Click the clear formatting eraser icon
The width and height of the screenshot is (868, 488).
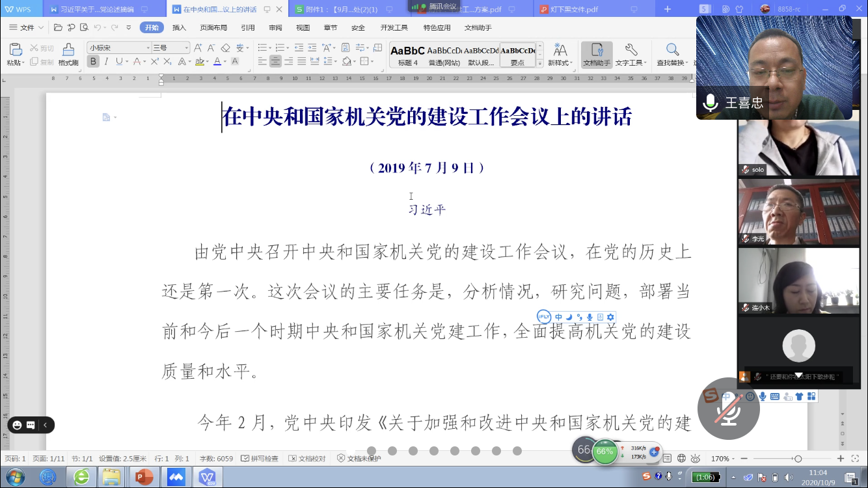tap(225, 47)
